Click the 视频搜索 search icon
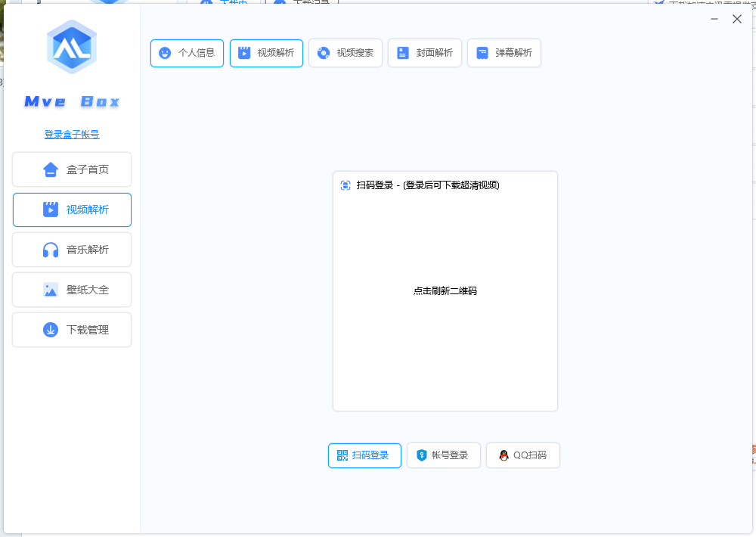The height and width of the screenshot is (537, 756). [x=324, y=53]
